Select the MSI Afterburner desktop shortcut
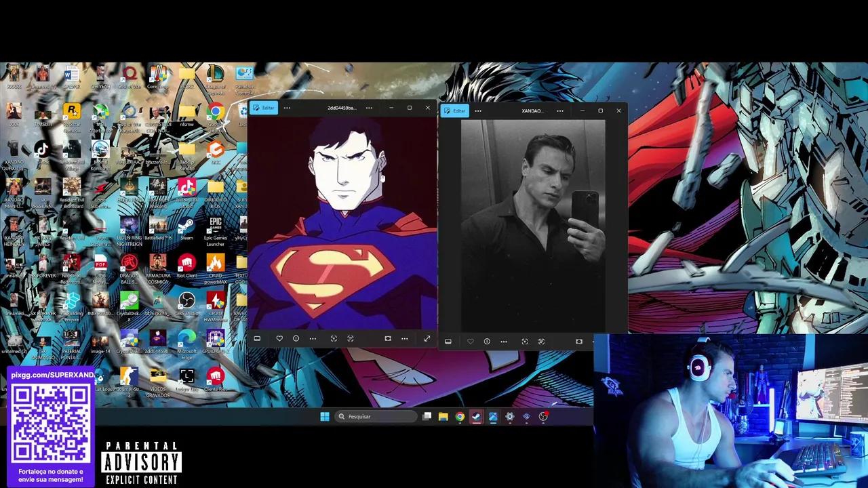The width and height of the screenshot is (868, 488). click(100, 117)
